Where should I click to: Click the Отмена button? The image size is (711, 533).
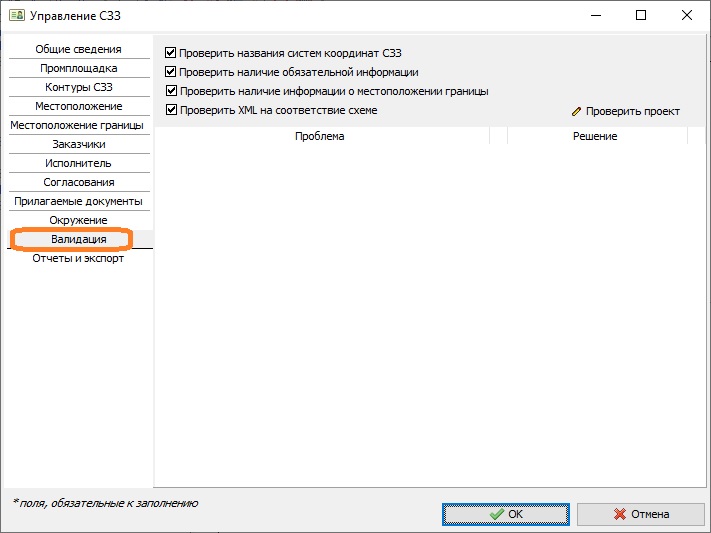641,514
